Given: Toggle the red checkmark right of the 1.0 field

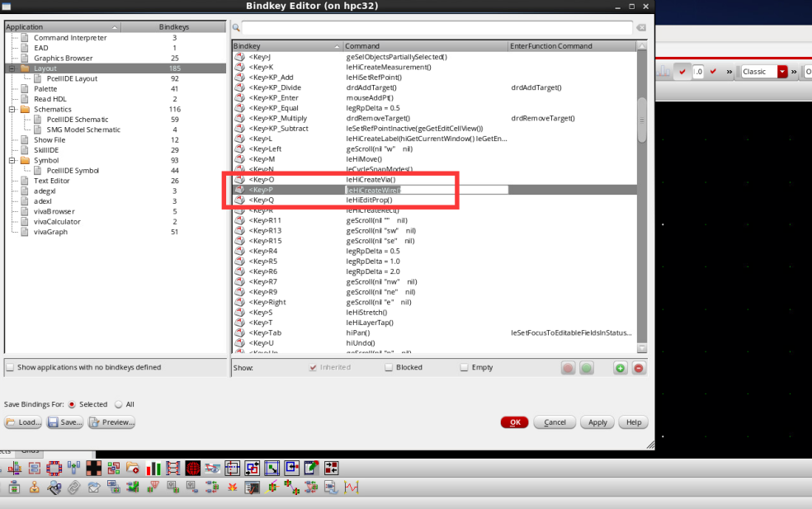Looking at the screenshot, I should (x=713, y=72).
